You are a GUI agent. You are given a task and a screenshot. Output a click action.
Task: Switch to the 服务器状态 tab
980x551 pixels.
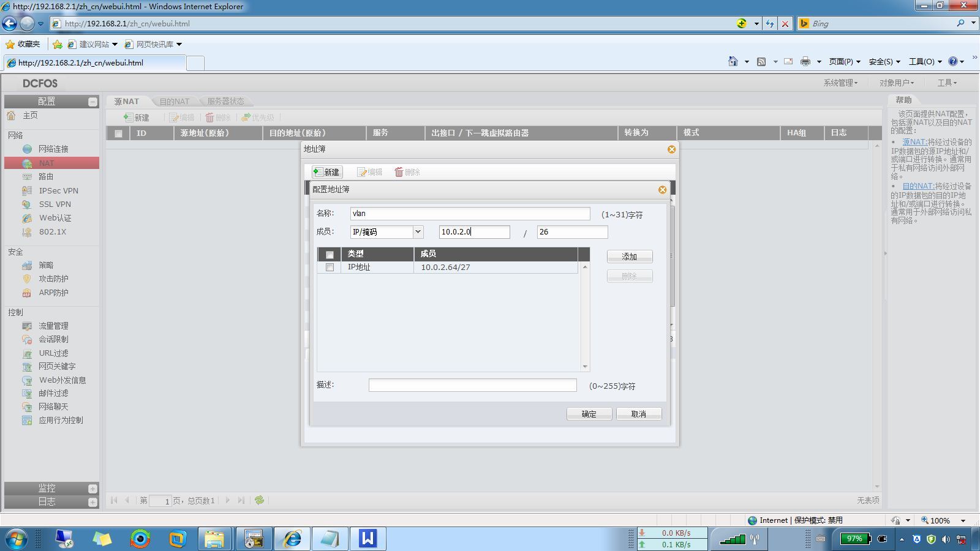[x=225, y=101]
